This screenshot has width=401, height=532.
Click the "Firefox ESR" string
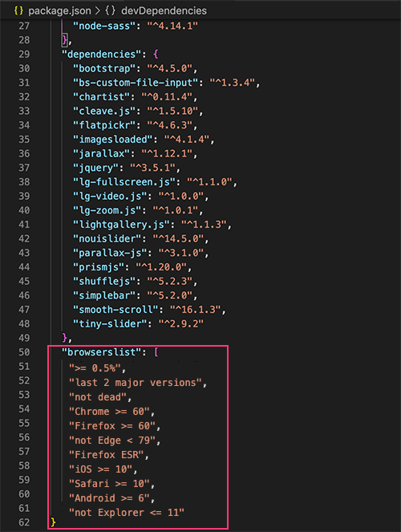[107, 455]
